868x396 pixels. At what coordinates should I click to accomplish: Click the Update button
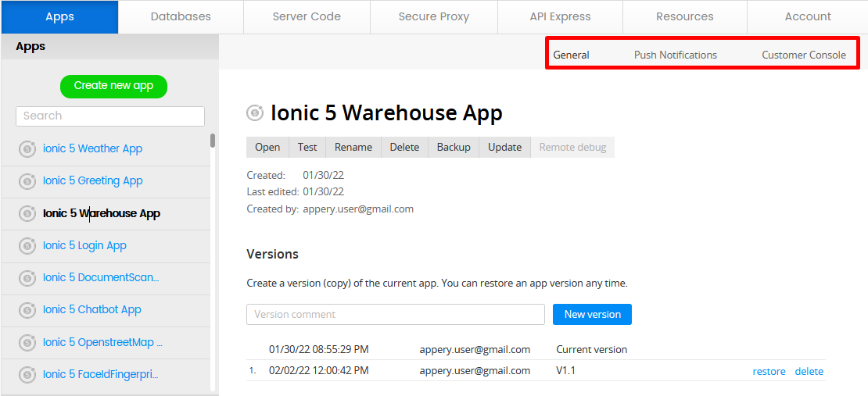click(505, 147)
